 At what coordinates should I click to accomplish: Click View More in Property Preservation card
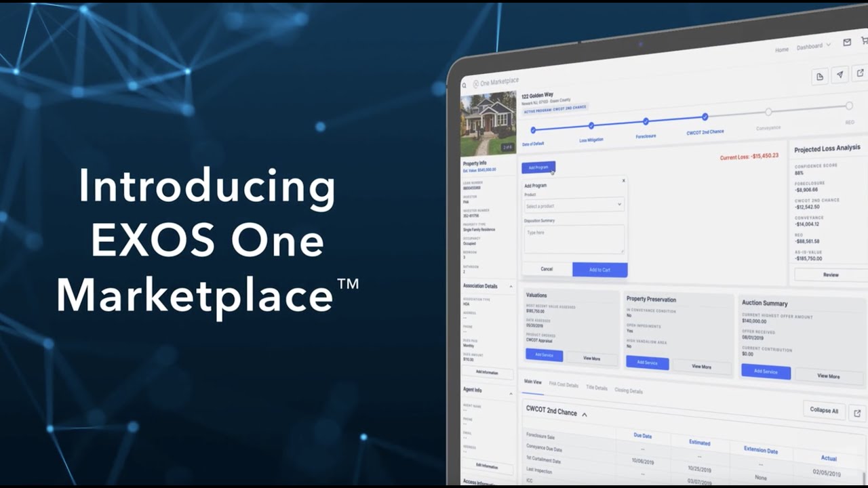click(x=701, y=367)
